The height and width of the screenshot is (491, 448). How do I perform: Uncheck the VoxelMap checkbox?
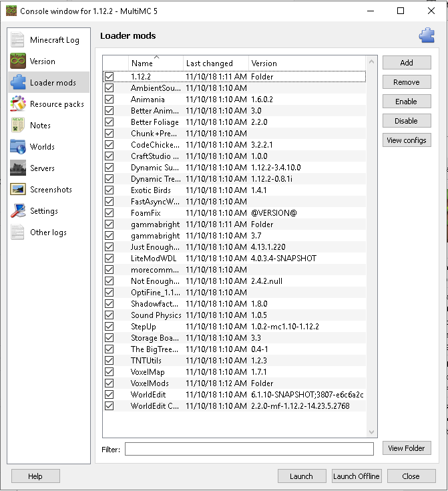(109, 371)
